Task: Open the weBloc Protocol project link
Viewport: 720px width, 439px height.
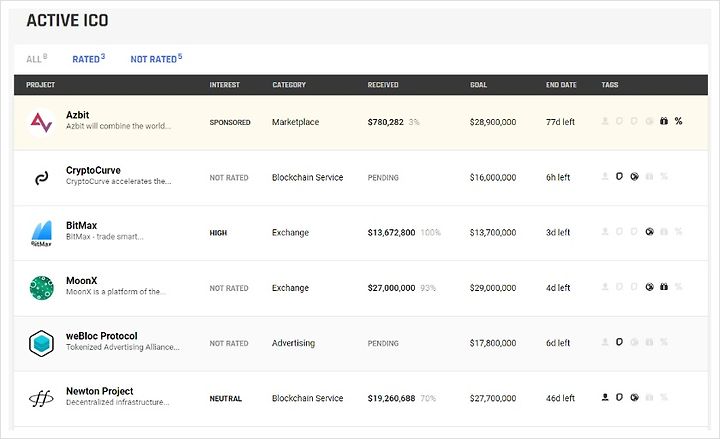Action: coord(101,336)
